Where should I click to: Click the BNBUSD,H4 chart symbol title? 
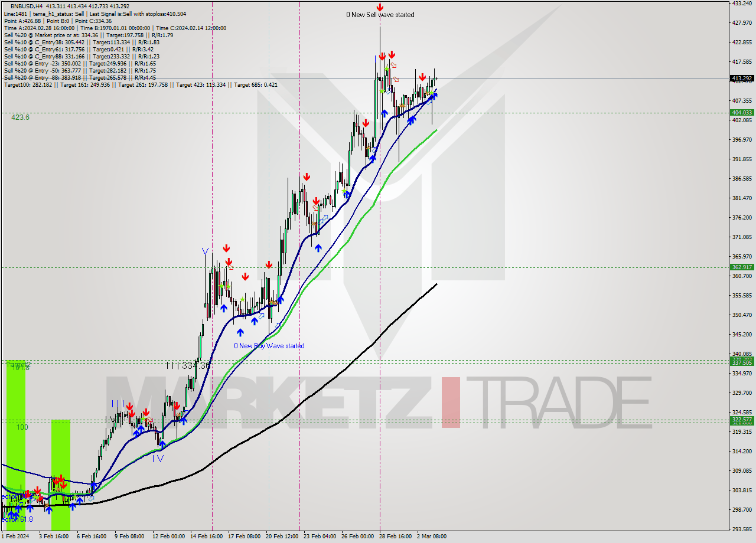pos(27,6)
